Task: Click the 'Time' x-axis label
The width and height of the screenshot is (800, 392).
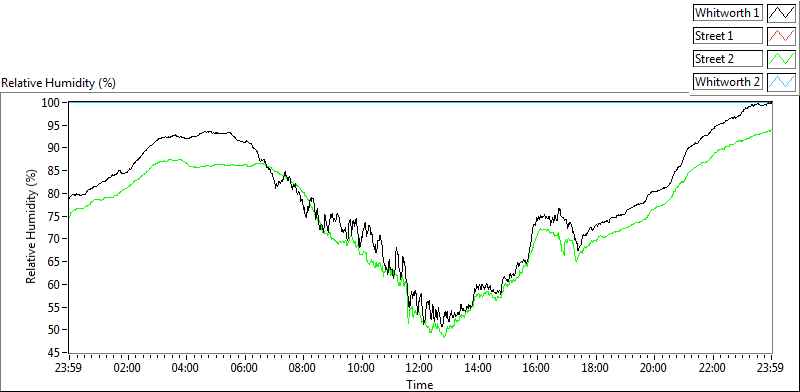Action: [x=420, y=384]
